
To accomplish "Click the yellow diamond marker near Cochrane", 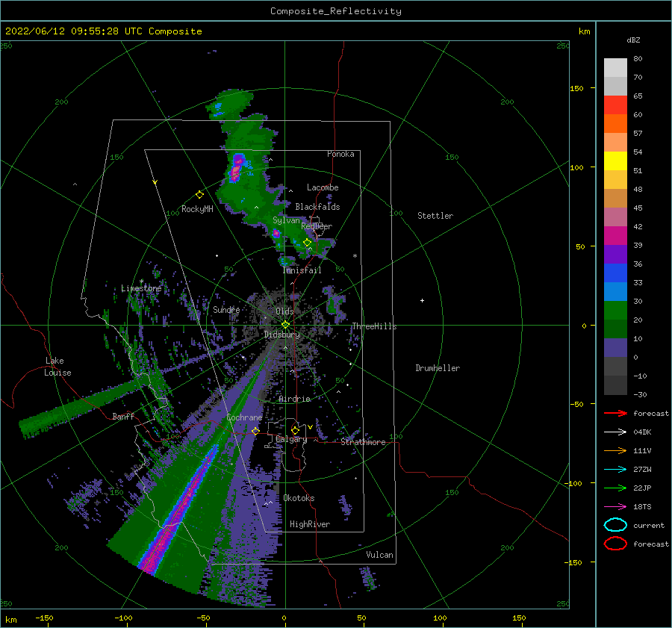I will [255, 431].
